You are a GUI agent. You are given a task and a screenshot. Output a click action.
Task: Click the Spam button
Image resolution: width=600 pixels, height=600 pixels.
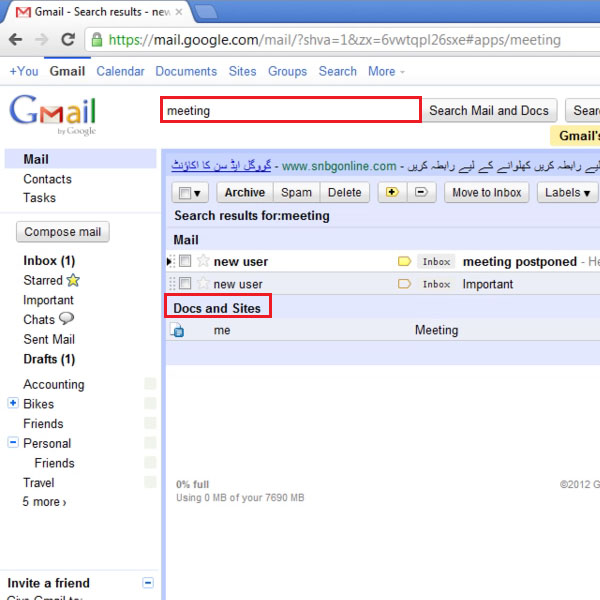[x=297, y=192]
